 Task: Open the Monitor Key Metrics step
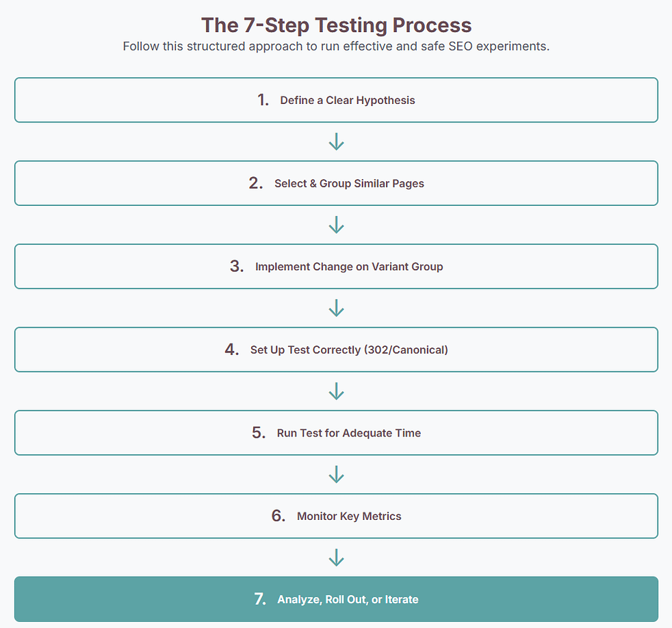tap(336, 516)
